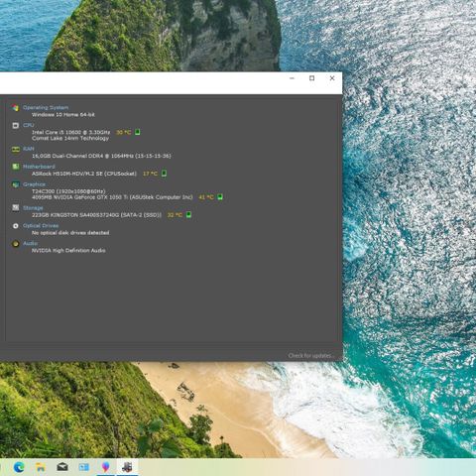The height and width of the screenshot is (476, 476).
Task: Click the NVIDIA GeForce GTX 1050 Ti line
Action: click(x=112, y=197)
